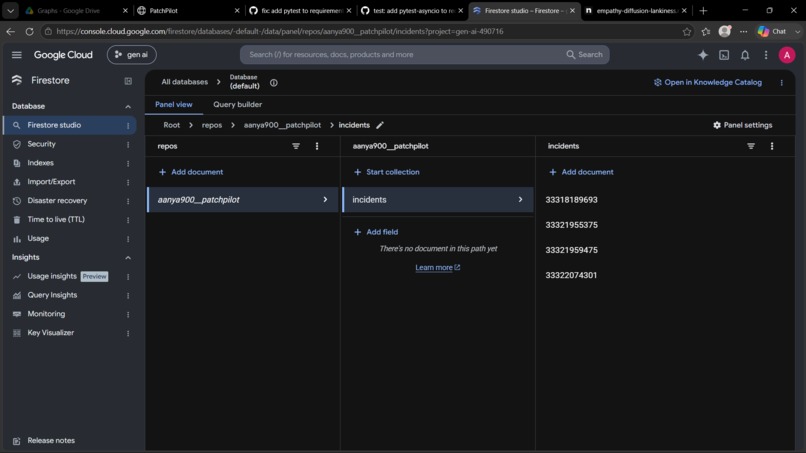Open Key Visualizer item options menu
The width and height of the screenshot is (806, 453).
click(x=128, y=333)
